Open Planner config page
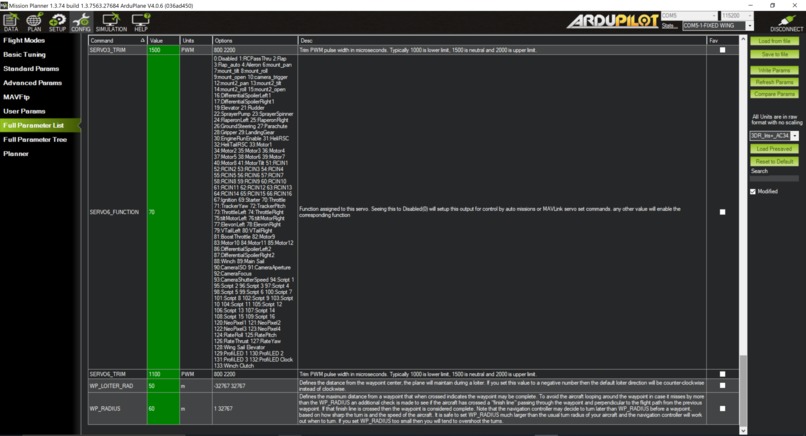This screenshot has height=436, width=806. [16, 154]
